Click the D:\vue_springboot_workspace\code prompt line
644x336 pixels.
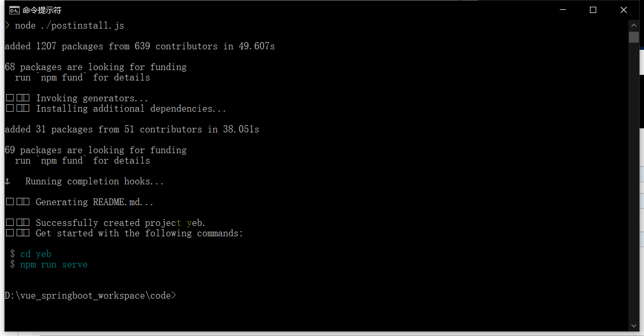pos(90,295)
